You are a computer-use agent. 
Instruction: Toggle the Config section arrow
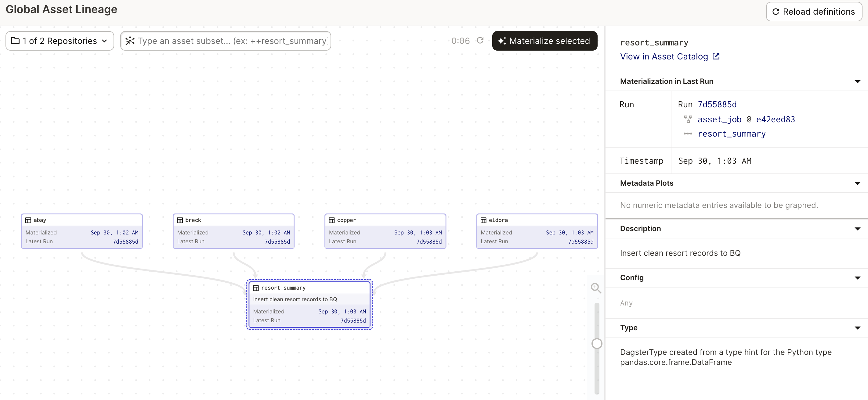857,278
